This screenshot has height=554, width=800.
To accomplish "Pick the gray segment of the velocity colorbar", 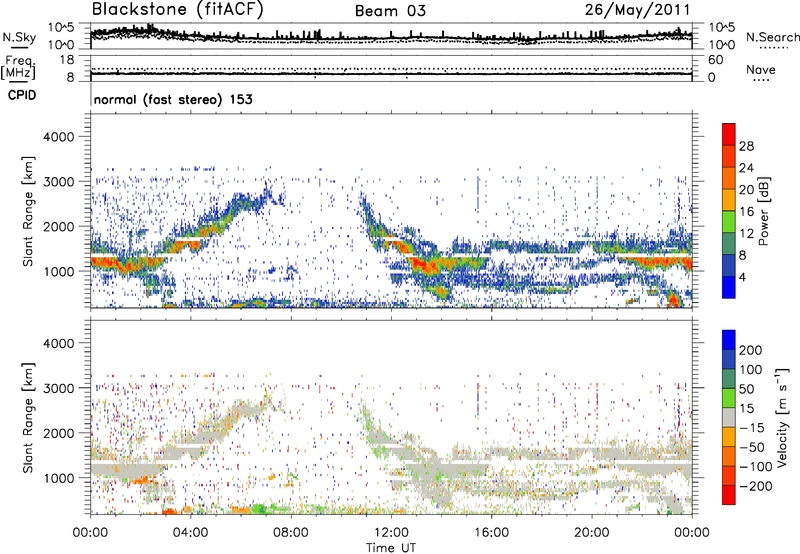I will [729, 417].
